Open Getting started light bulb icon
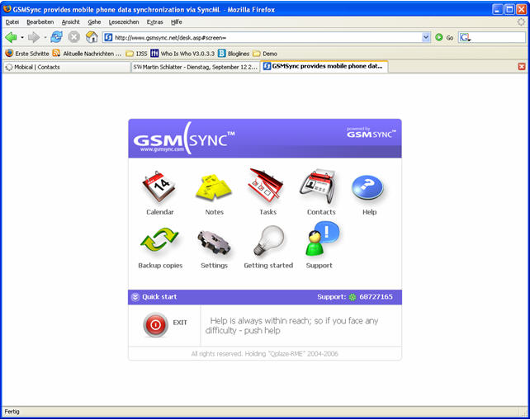Image resolution: width=530 pixels, height=420 pixels. [269, 241]
